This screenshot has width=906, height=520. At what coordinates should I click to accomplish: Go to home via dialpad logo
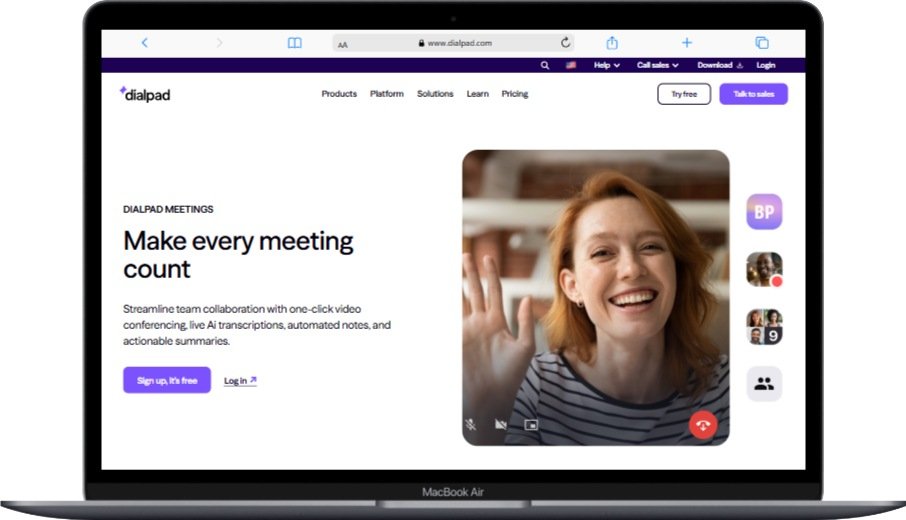tap(145, 94)
